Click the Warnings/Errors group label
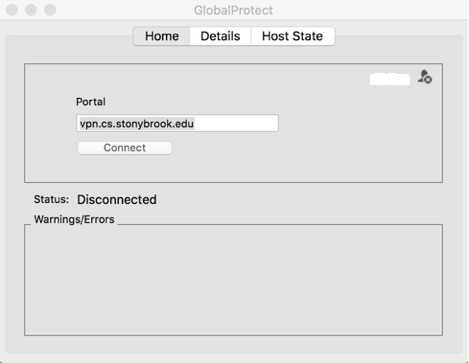Screen dimensions: 469x363 (74, 219)
